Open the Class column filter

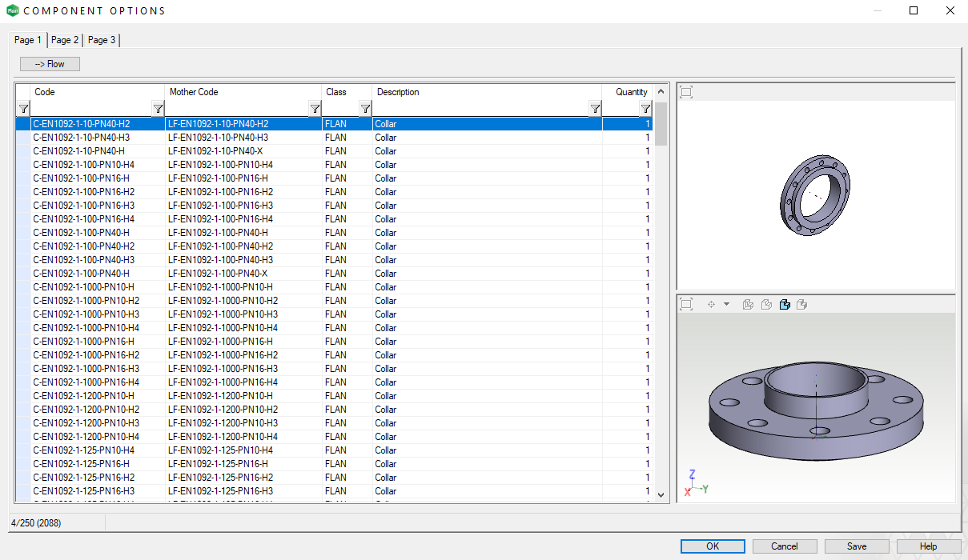[365, 109]
